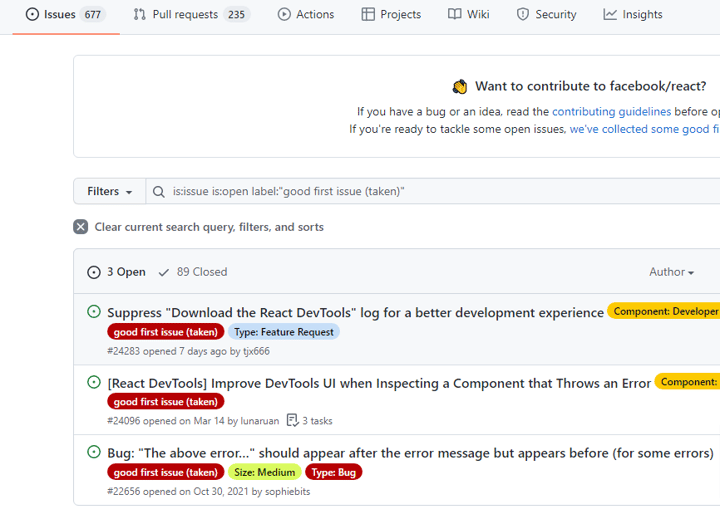Switch to Pull requests tab
This screenshot has height=514, width=720.
(192, 15)
